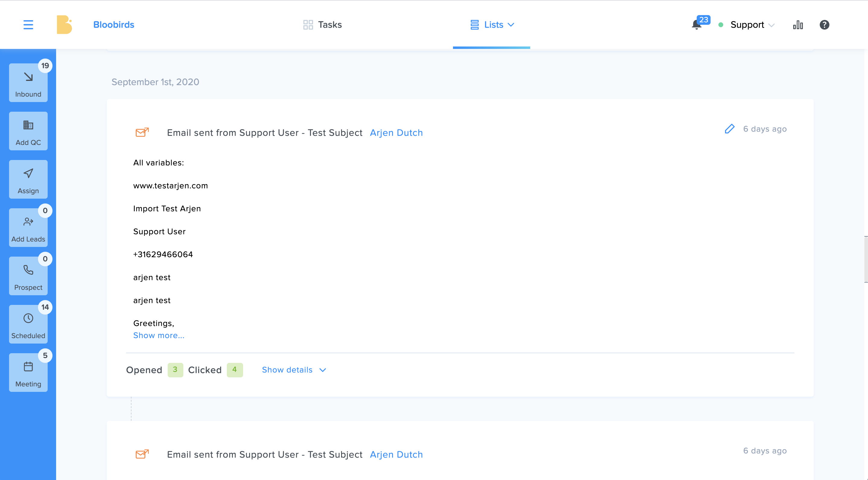Open Arjen Dutch link in first email
Image resolution: width=868 pixels, height=480 pixels.
click(x=396, y=133)
